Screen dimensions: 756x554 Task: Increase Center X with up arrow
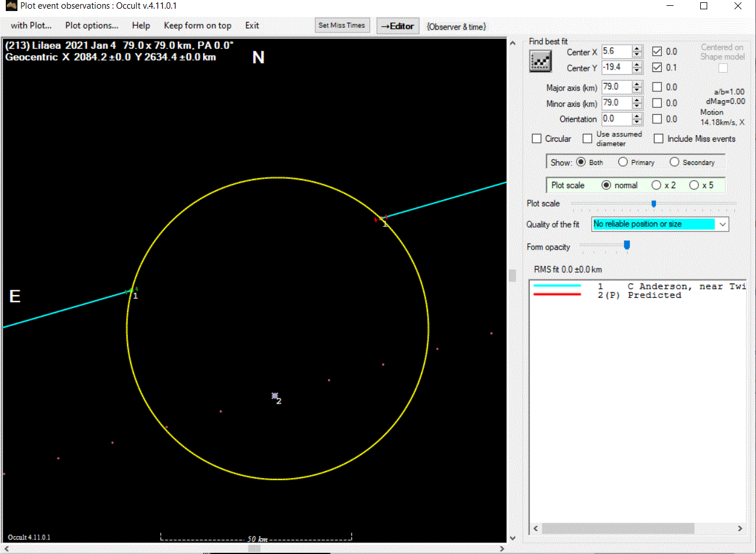click(637, 48)
